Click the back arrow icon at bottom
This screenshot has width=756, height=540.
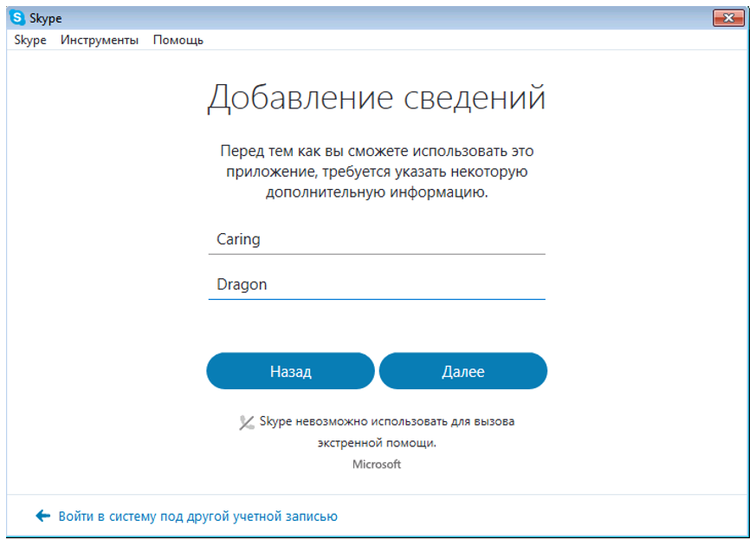click(43, 516)
